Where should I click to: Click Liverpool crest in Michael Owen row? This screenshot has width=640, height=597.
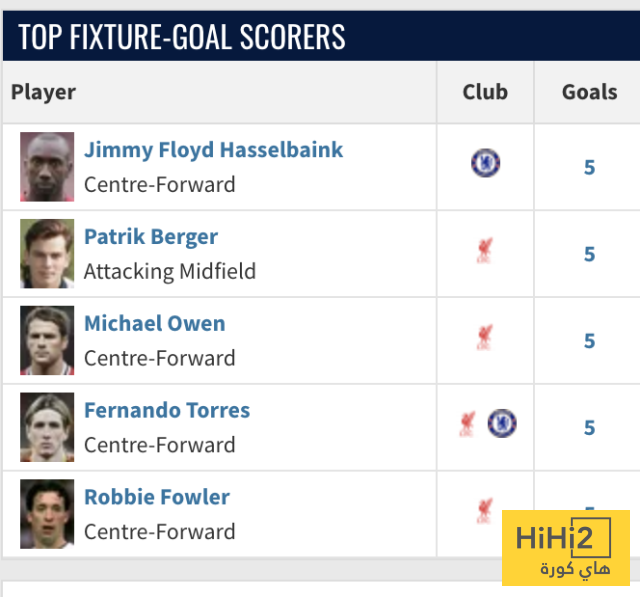pos(485,337)
